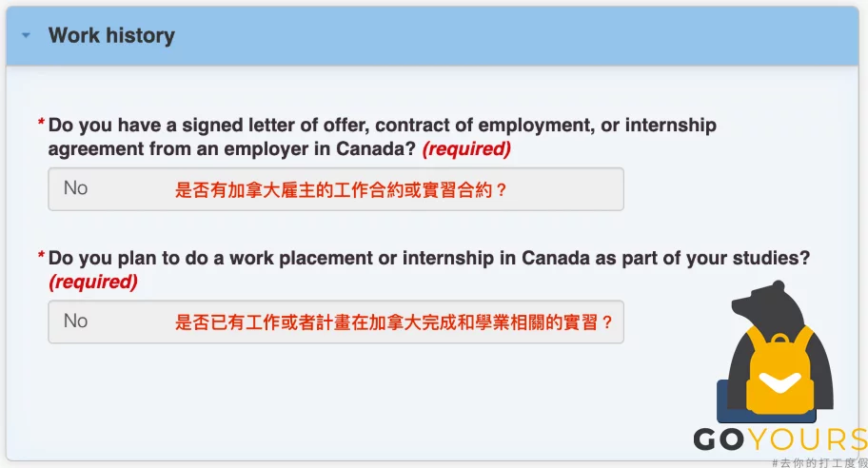Viewport: 868px width, 468px height.
Task: Click the #去你的打工度假 hashtag text
Action: click(819, 462)
